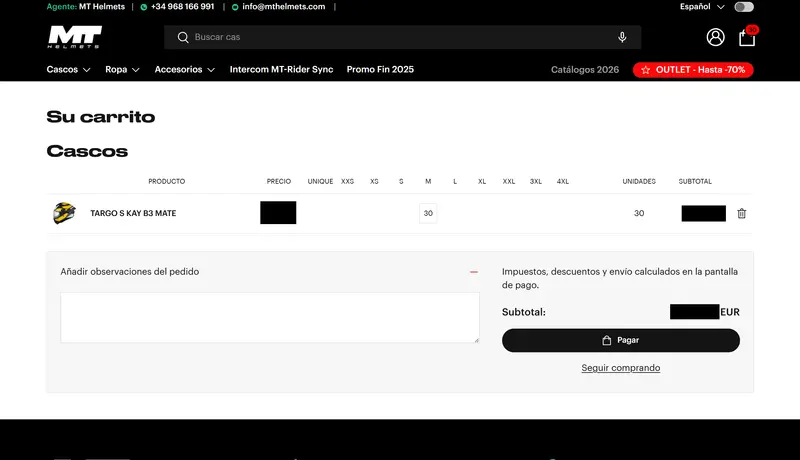Open Catálogos 2026 link

pyautogui.click(x=585, y=70)
